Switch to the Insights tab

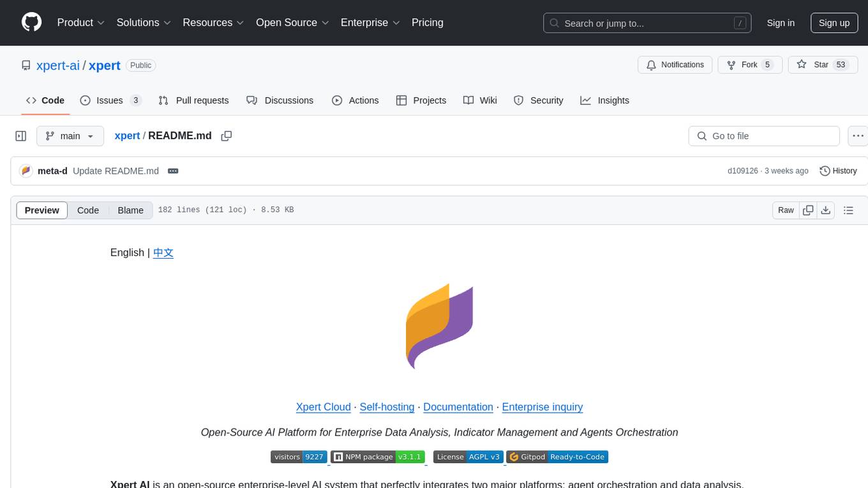[x=605, y=100]
